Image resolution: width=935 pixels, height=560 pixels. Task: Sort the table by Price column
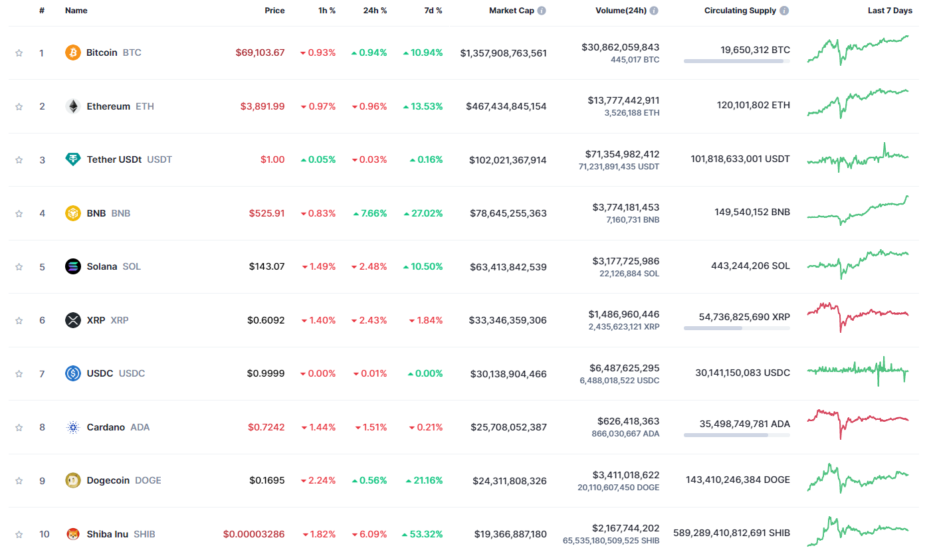(x=274, y=11)
